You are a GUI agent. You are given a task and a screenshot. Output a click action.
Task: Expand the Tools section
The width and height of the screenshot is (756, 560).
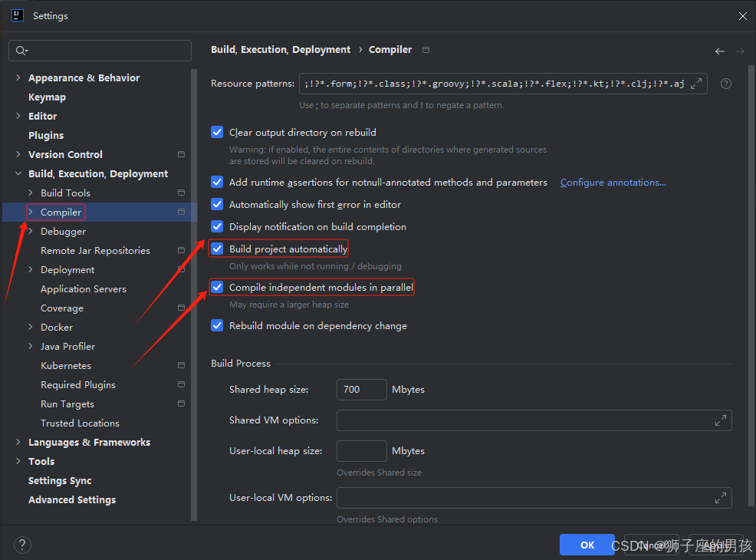click(x=18, y=461)
